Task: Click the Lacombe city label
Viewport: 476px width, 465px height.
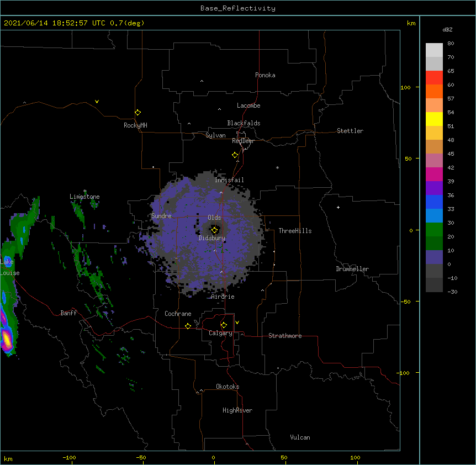Action: pos(248,105)
